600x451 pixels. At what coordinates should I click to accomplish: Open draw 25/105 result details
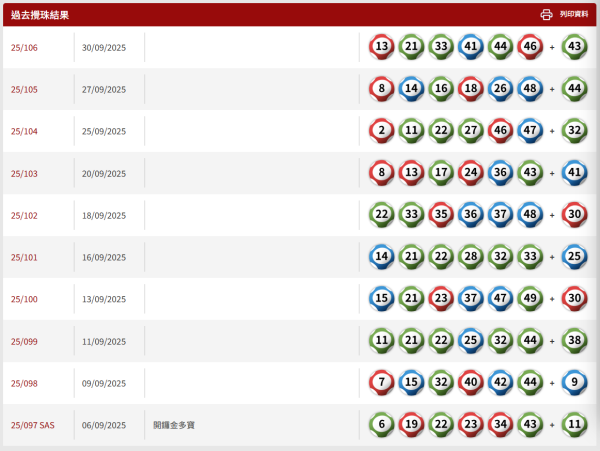pos(24,90)
